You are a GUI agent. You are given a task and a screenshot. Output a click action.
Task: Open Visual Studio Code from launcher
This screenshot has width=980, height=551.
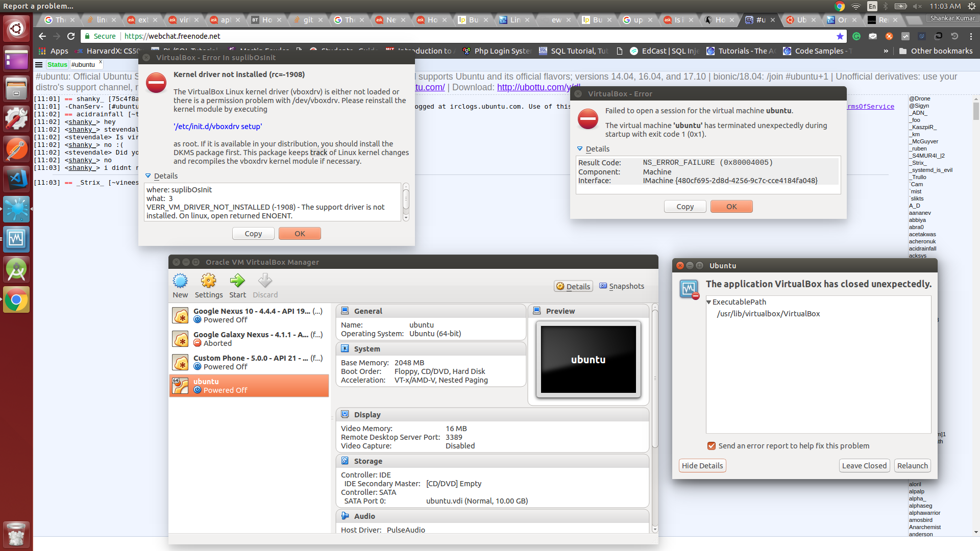(16, 179)
